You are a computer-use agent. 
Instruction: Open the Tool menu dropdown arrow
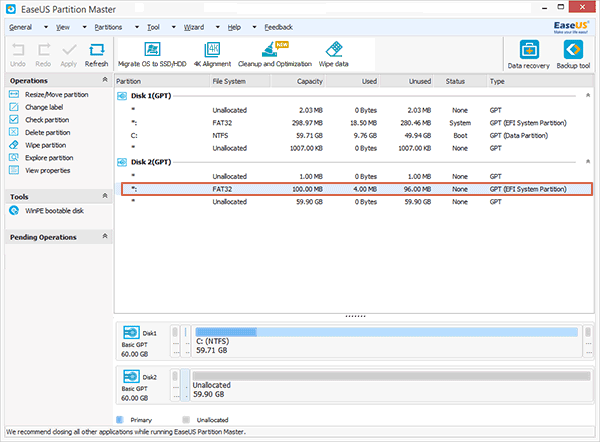(174, 27)
